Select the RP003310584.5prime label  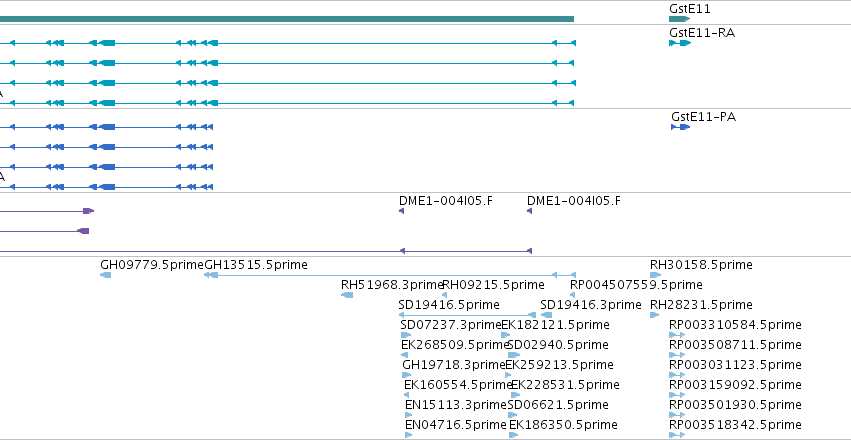(735, 325)
